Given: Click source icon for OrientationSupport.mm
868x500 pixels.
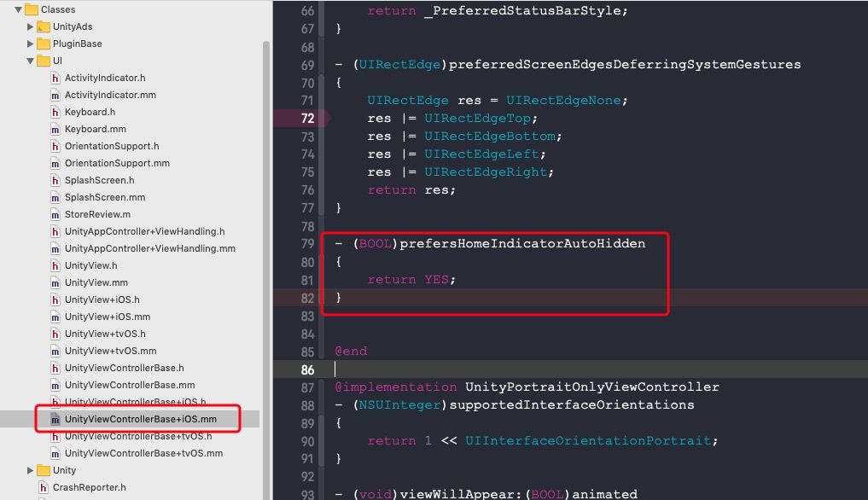Looking at the screenshot, I should coord(55,163).
